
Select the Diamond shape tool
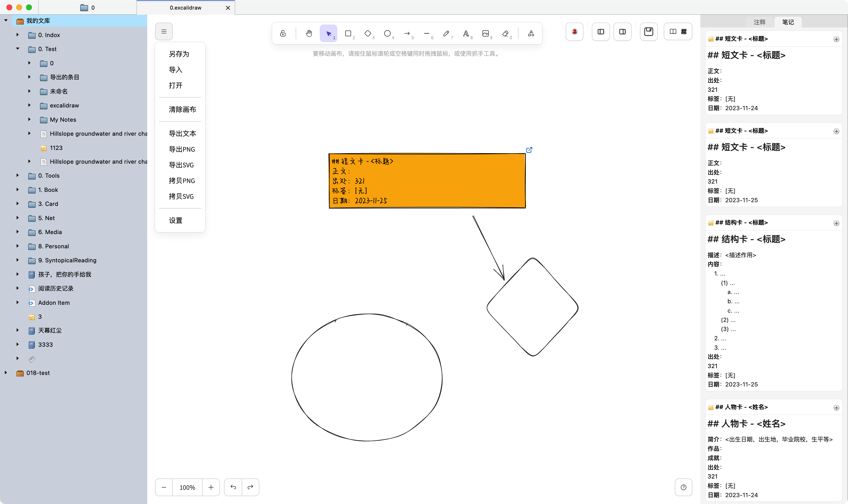[x=368, y=33]
